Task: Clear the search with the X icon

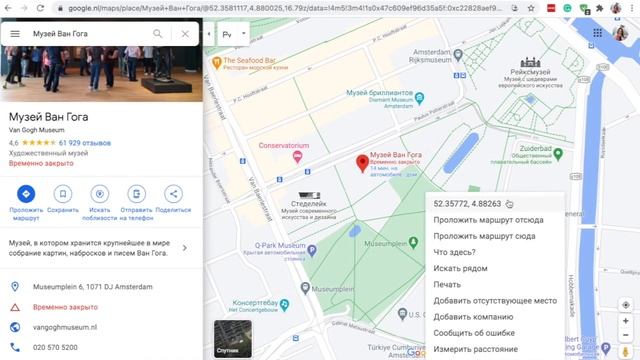Action: point(185,34)
